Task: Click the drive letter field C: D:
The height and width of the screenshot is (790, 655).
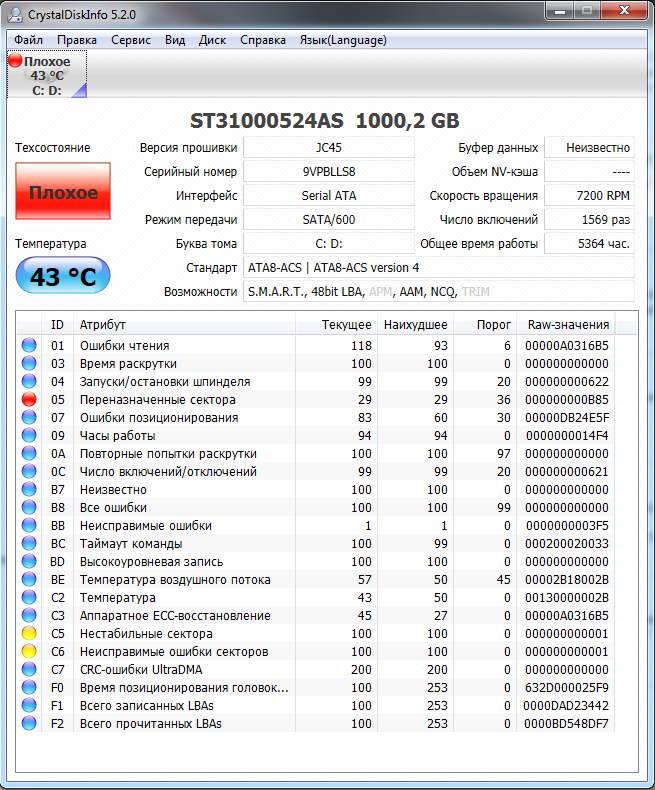Action: coord(329,243)
